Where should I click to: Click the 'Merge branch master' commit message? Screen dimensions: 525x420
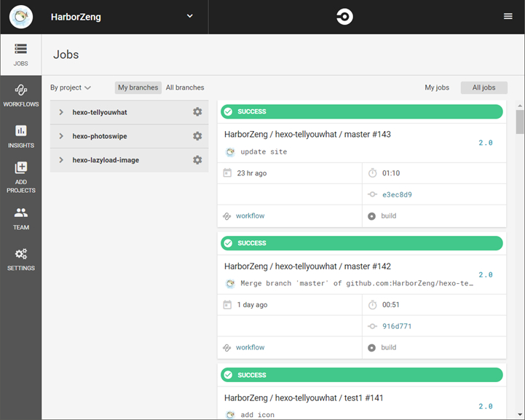[x=357, y=283]
